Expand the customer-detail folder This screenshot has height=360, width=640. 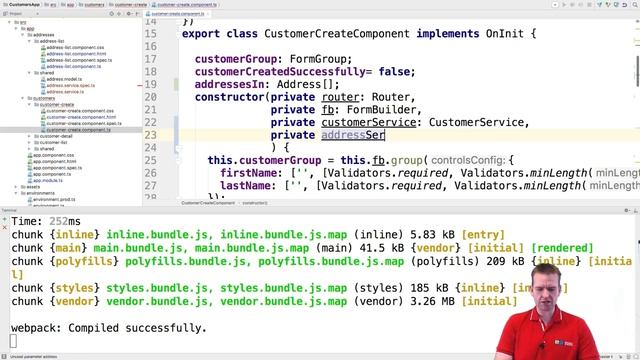pyautogui.click(x=29, y=136)
